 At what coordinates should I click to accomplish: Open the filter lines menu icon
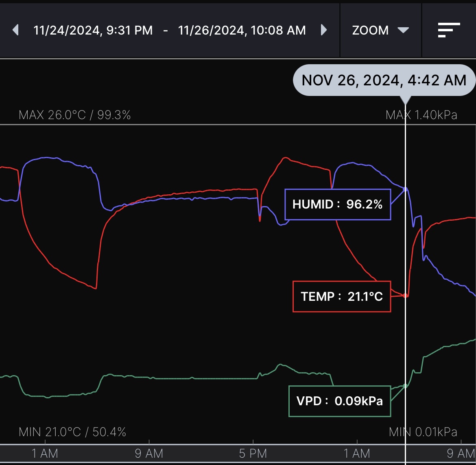click(x=448, y=30)
